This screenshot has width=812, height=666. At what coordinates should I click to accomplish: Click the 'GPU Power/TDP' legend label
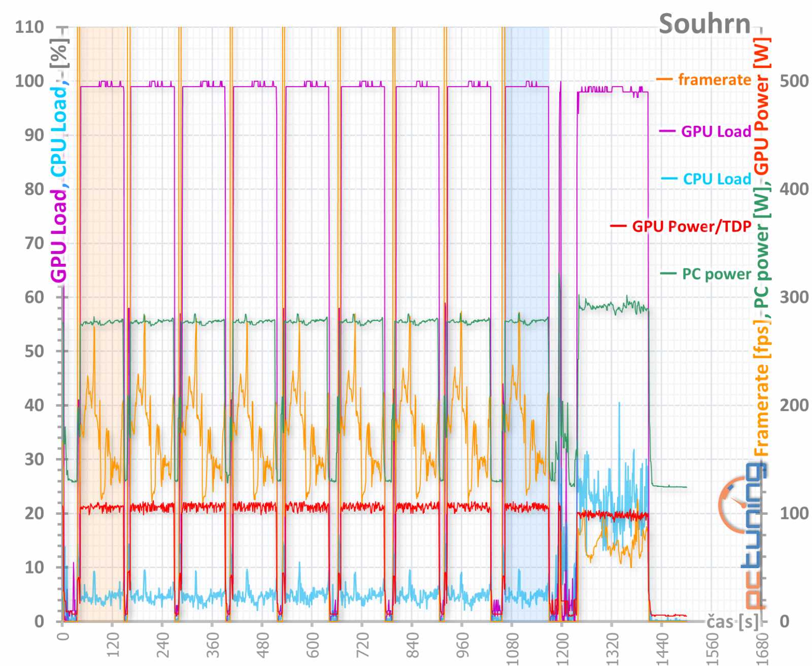click(x=691, y=226)
